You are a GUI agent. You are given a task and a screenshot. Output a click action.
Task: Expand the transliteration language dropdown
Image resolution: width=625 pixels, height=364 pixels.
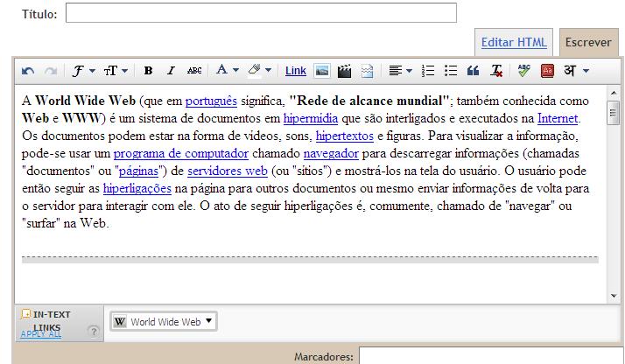pos(586,71)
